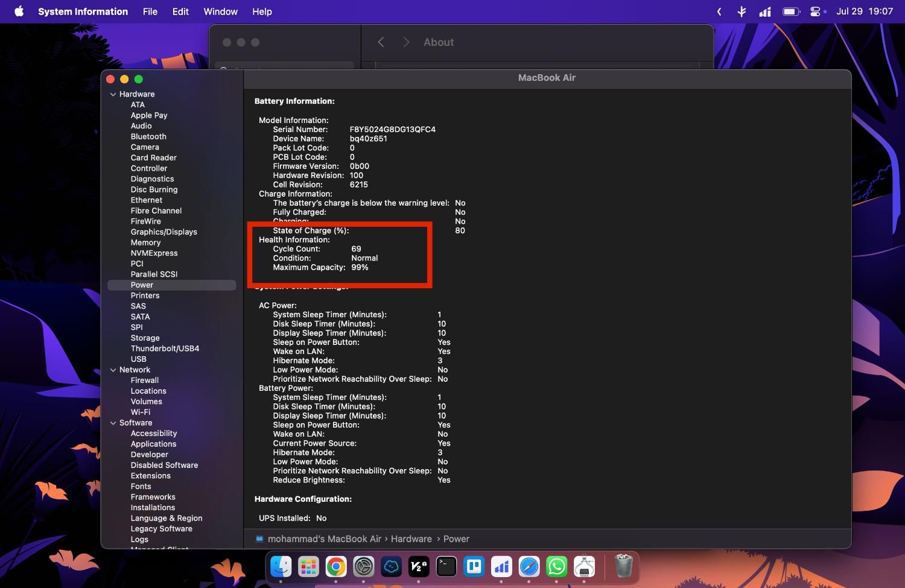Open the Help menu

(262, 11)
